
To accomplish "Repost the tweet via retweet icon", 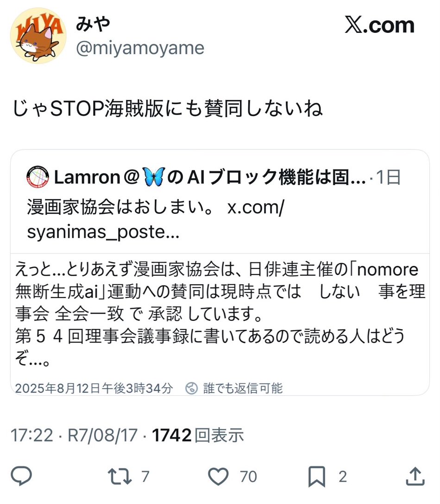I will pos(119,476).
